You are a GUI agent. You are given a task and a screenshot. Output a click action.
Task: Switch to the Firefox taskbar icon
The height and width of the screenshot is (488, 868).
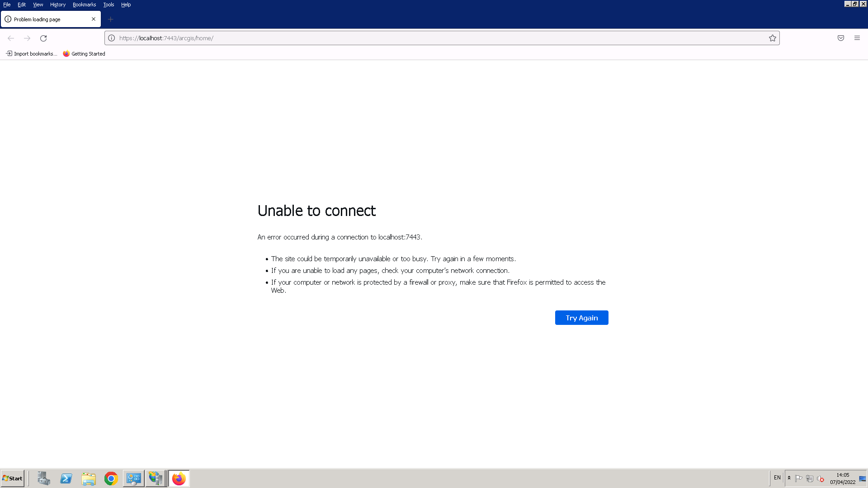pos(179,478)
